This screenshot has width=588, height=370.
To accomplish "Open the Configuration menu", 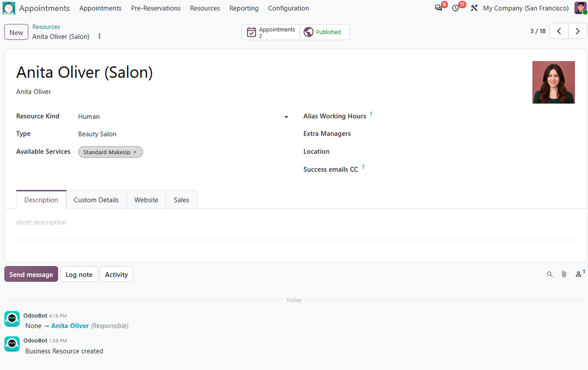I will pos(288,8).
